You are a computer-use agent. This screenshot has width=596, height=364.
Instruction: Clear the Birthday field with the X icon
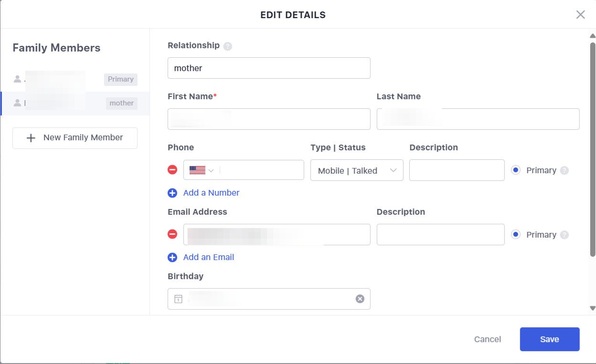tap(360, 299)
